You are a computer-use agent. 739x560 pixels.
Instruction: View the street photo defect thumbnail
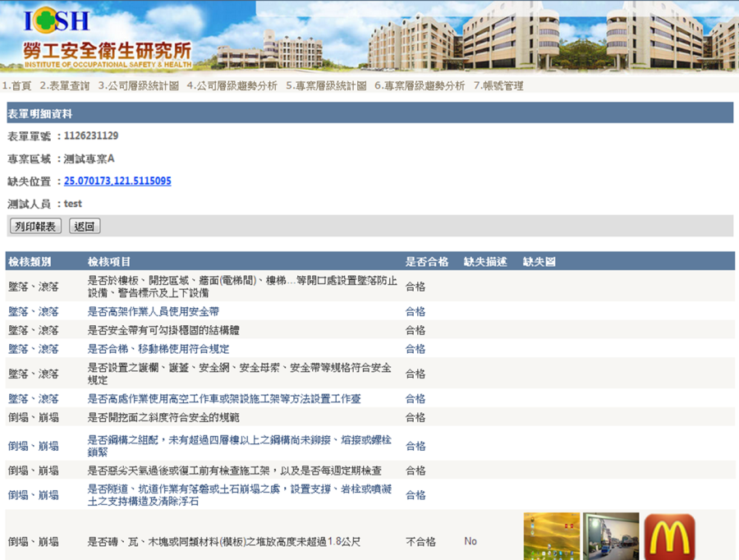pos(611,536)
